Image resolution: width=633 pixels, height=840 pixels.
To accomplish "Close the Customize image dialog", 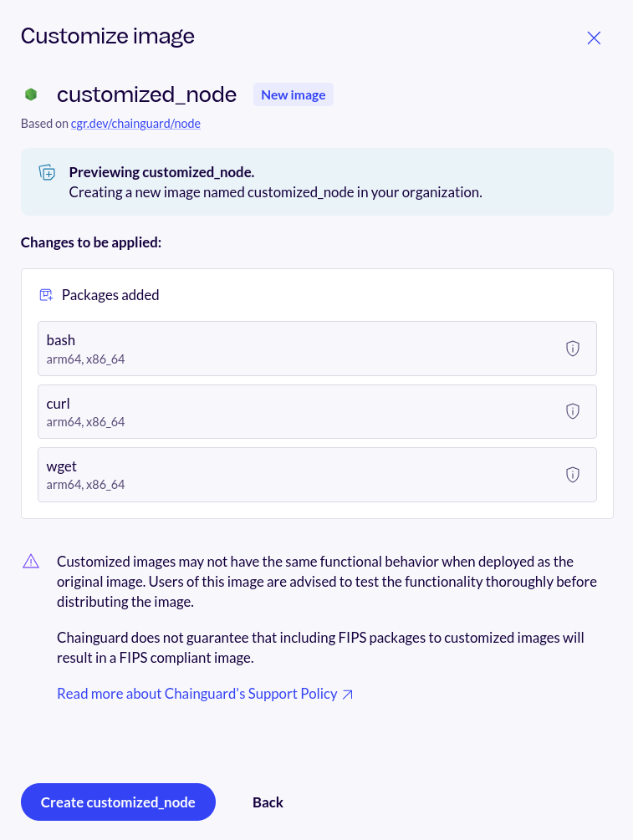I will 594,38.
